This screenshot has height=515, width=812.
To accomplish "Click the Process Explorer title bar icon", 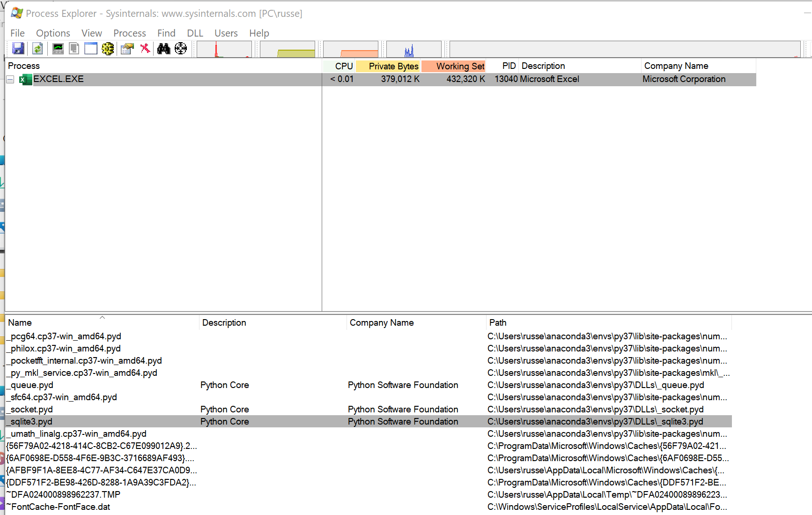I will pyautogui.click(x=17, y=13).
